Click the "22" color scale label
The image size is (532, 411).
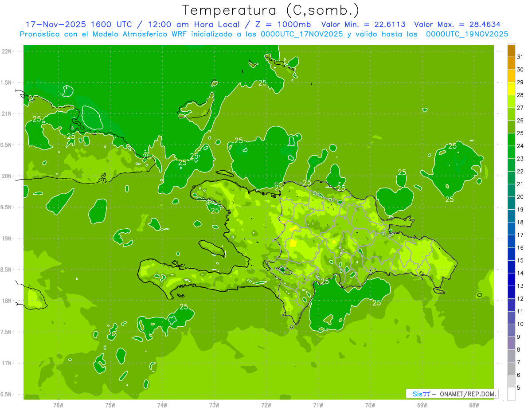point(520,172)
